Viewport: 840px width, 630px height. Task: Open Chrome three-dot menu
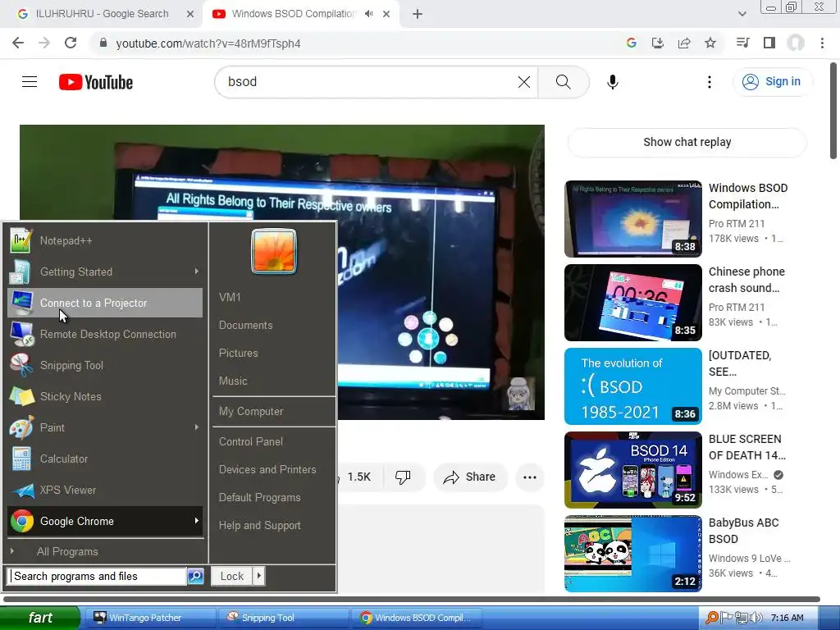pyautogui.click(x=822, y=43)
